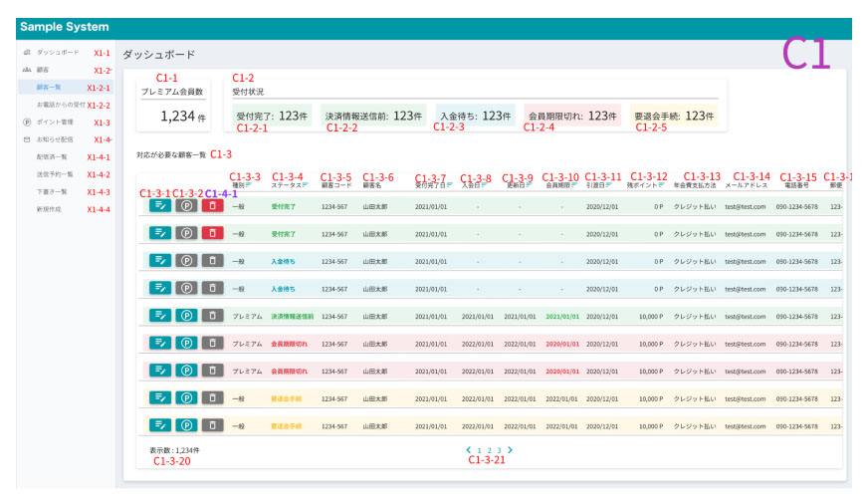Sort by the 残ポイント column icon
The width and height of the screenshot is (868, 504).
point(662,185)
